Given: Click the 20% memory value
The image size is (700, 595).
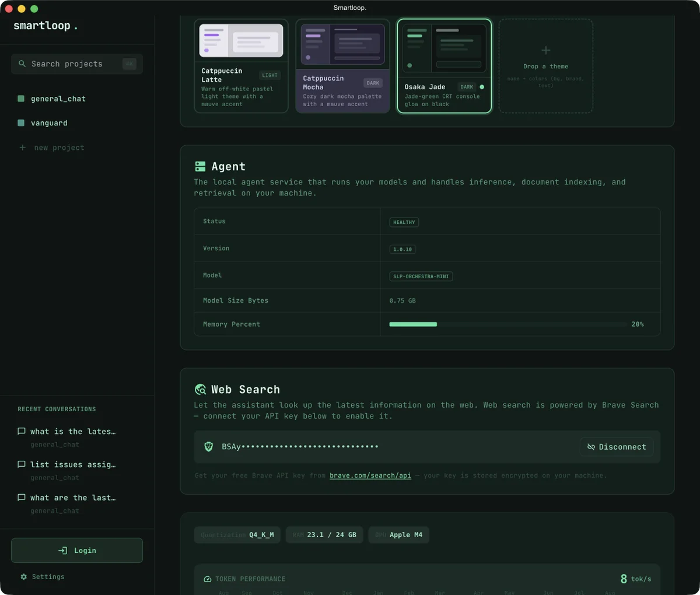Looking at the screenshot, I should pos(638,324).
